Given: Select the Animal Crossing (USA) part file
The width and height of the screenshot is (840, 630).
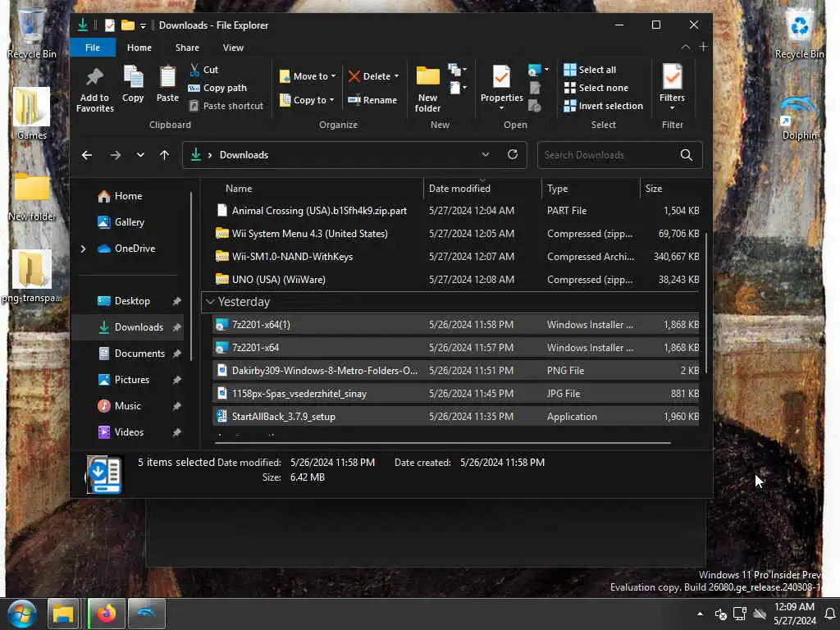Looking at the screenshot, I should tap(456, 211).
